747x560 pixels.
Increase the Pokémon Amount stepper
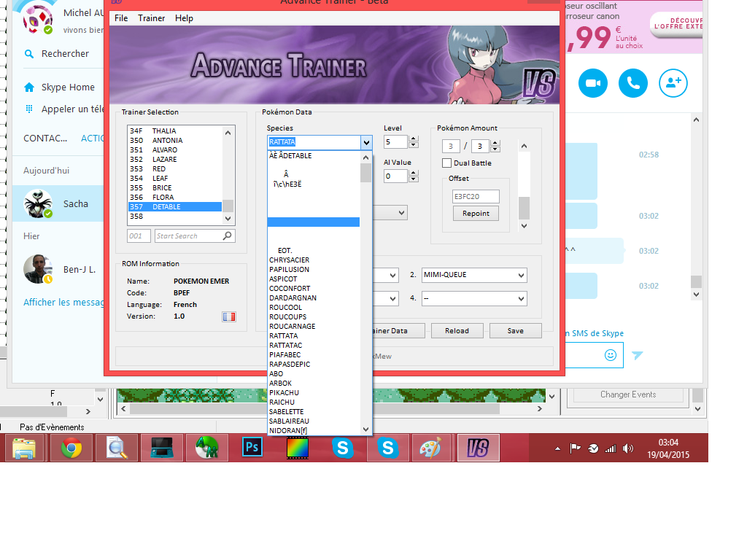pyautogui.click(x=495, y=143)
